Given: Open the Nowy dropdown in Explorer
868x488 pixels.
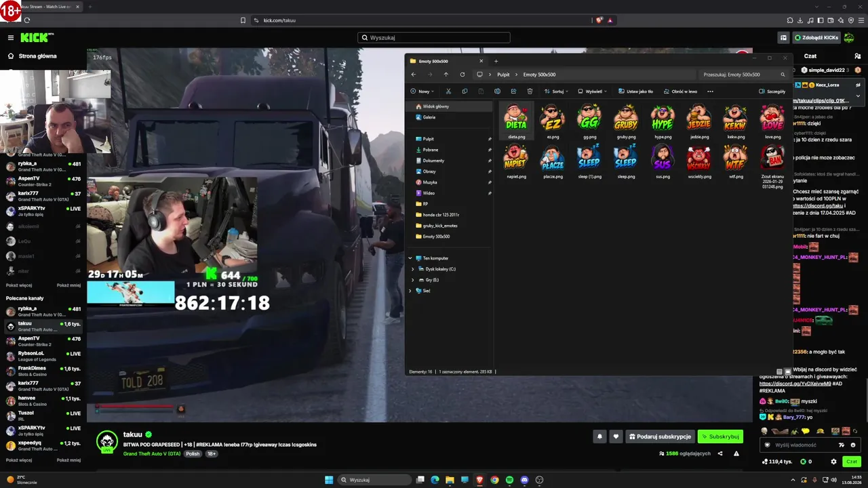Looking at the screenshot, I should click(422, 91).
